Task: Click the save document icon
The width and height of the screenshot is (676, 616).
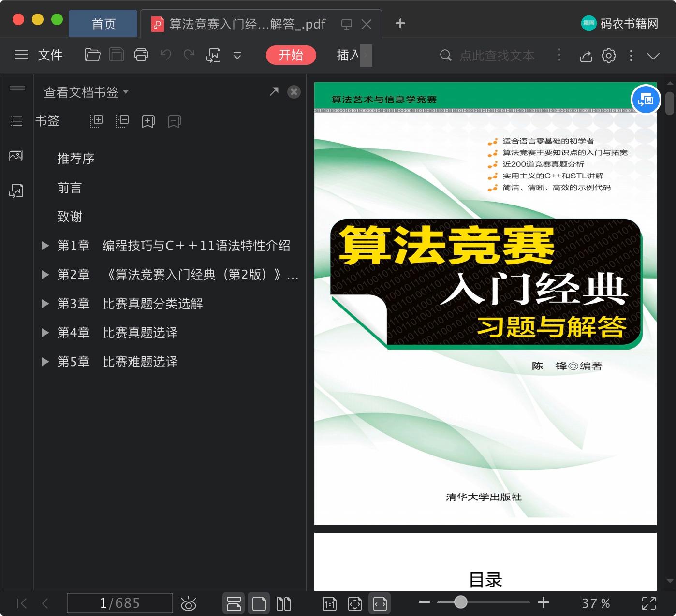Action: (x=117, y=55)
